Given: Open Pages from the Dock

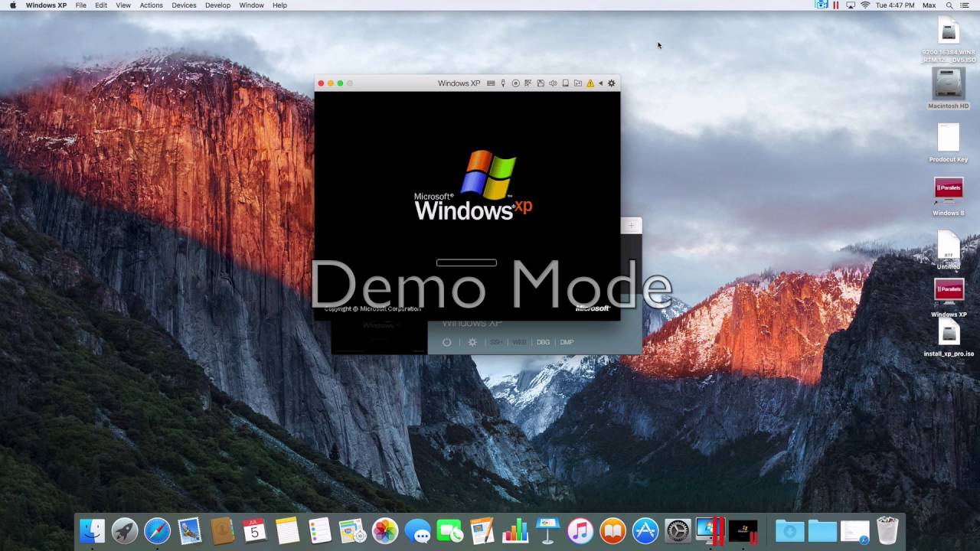Looking at the screenshot, I should 482,530.
